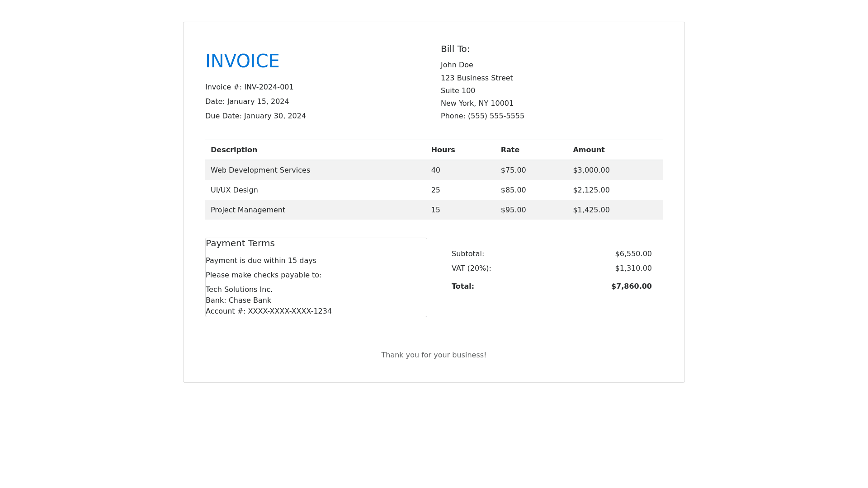This screenshot has width=868, height=488.
Task: Click the Rate column header
Action: point(509,150)
